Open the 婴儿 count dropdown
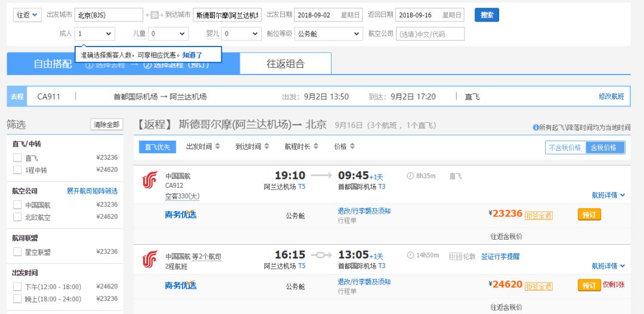Screen dimensions: 644x314 click(x=241, y=34)
